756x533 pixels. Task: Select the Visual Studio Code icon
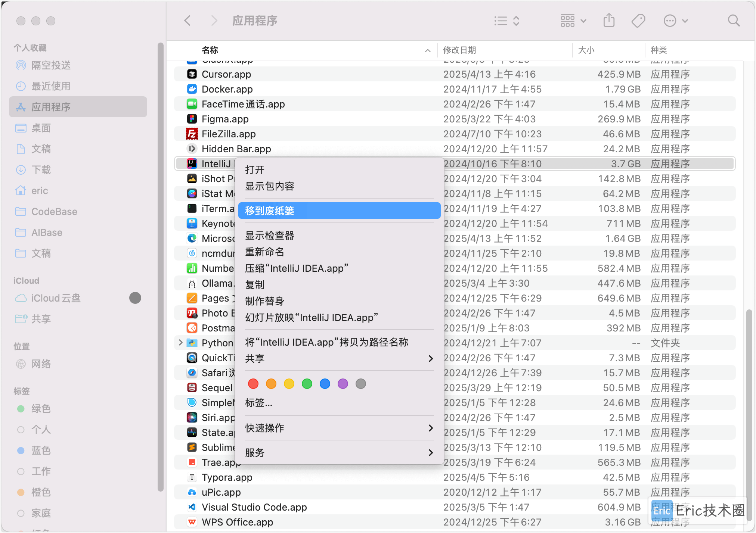(x=192, y=507)
